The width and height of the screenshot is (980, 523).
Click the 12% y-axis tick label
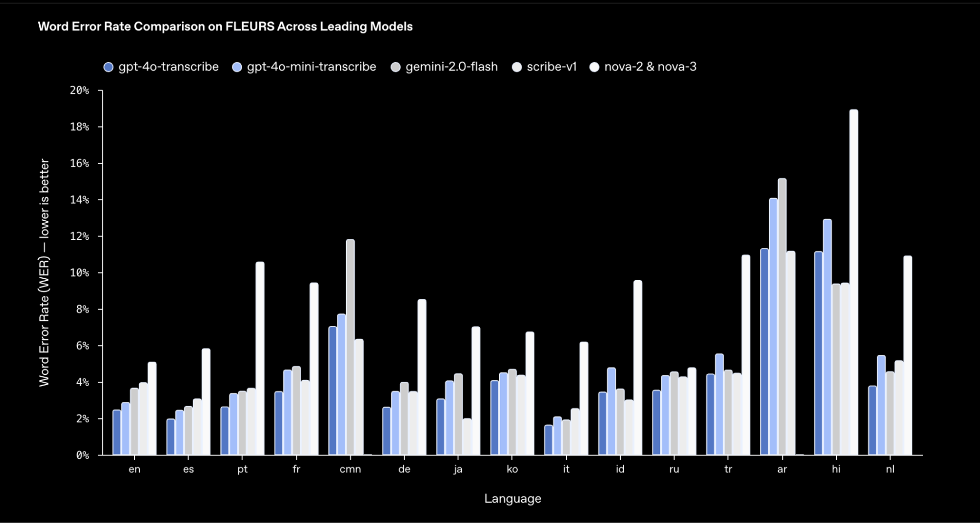pyautogui.click(x=79, y=236)
